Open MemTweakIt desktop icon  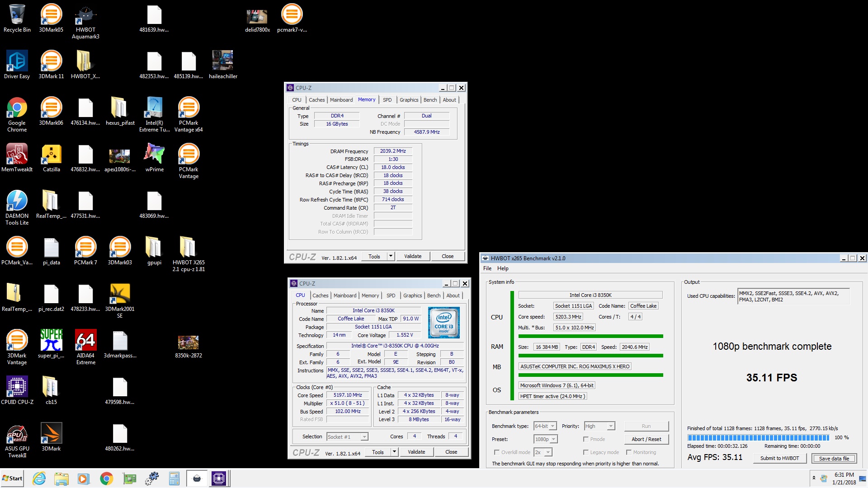17,158
